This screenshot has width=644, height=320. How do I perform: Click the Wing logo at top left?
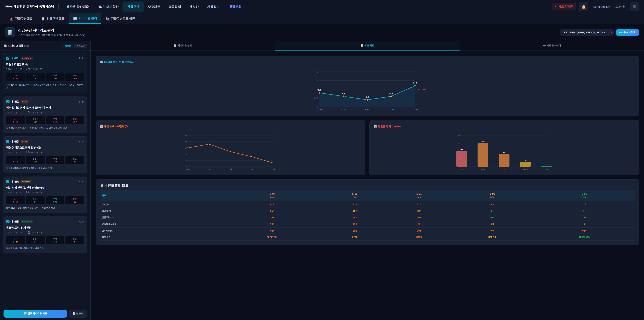click(9, 7)
